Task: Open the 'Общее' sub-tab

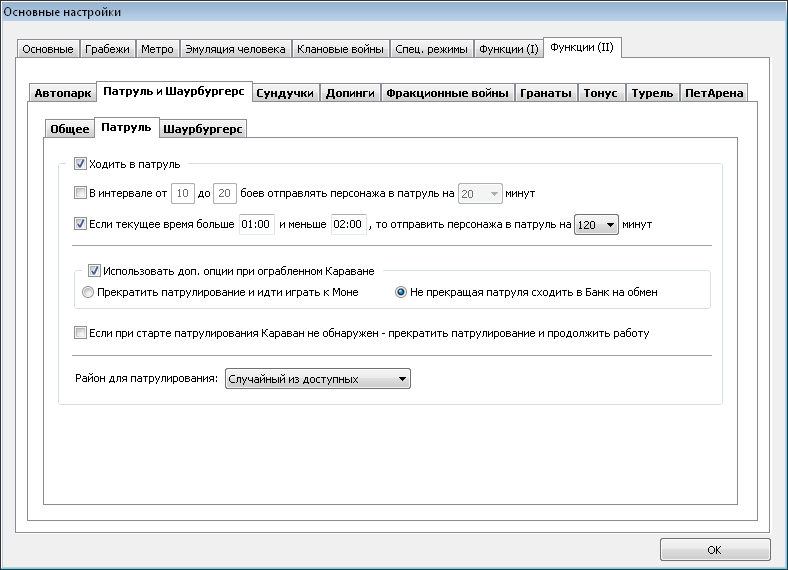Action: tap(70, 129)
